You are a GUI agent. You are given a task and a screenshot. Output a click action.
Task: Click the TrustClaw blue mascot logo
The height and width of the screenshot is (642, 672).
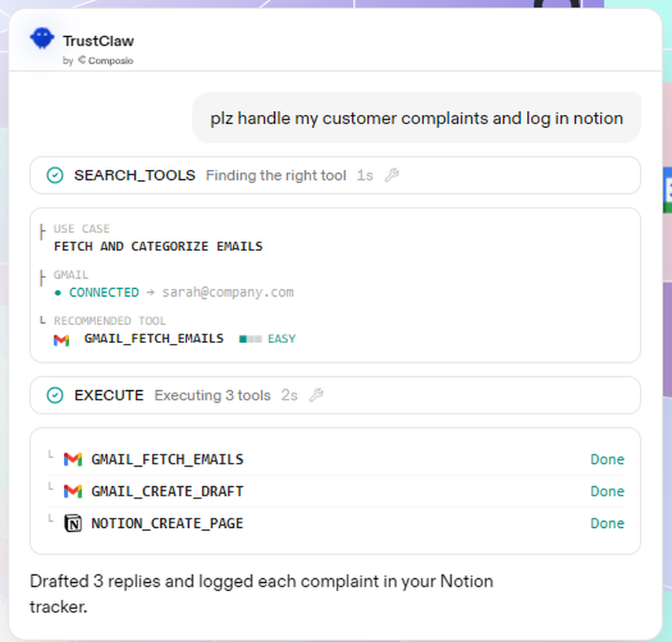pos(42,38)
